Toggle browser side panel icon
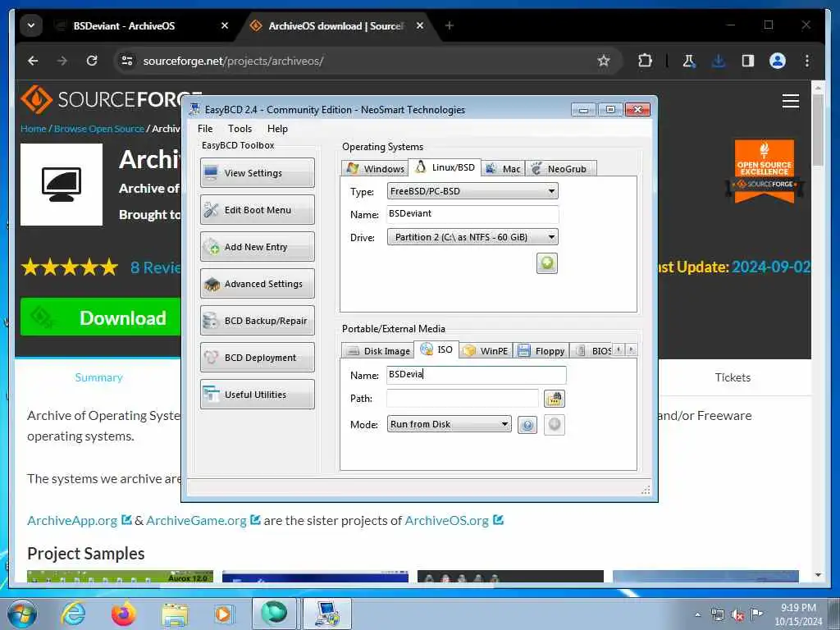 coord(748,61)
